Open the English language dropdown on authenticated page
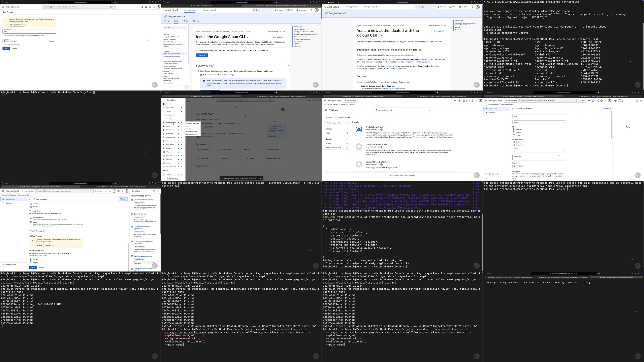644x362 pixels. point(464,7)
